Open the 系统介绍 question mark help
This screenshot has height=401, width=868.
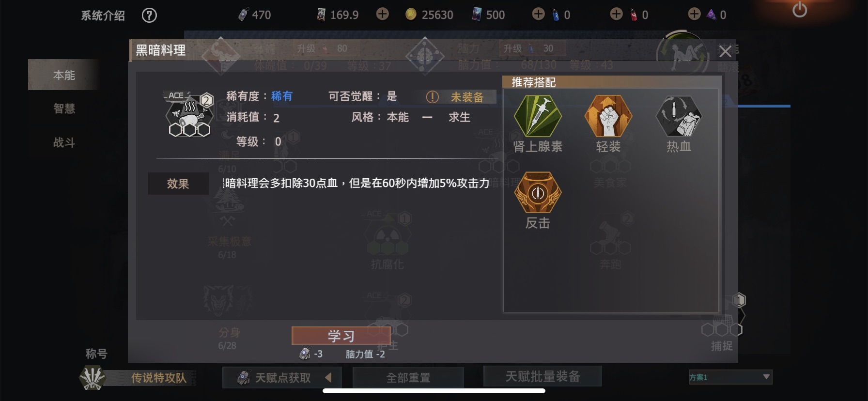point(149,15)
